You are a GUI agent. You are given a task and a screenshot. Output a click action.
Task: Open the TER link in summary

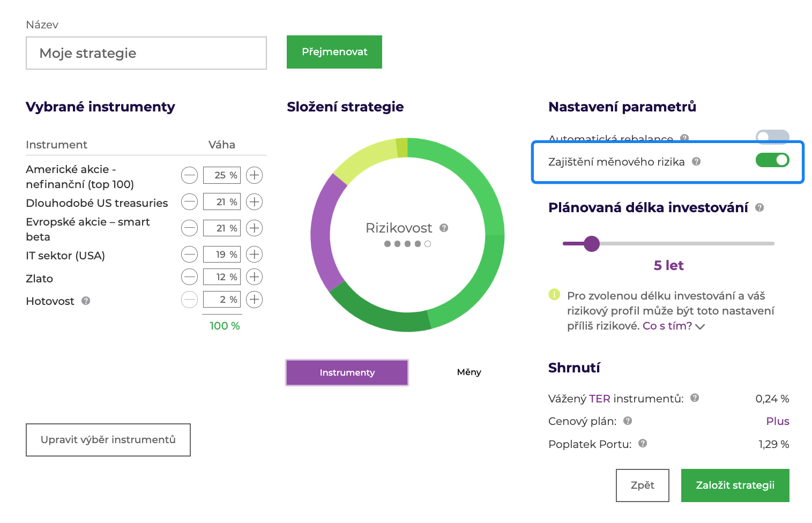599,399
